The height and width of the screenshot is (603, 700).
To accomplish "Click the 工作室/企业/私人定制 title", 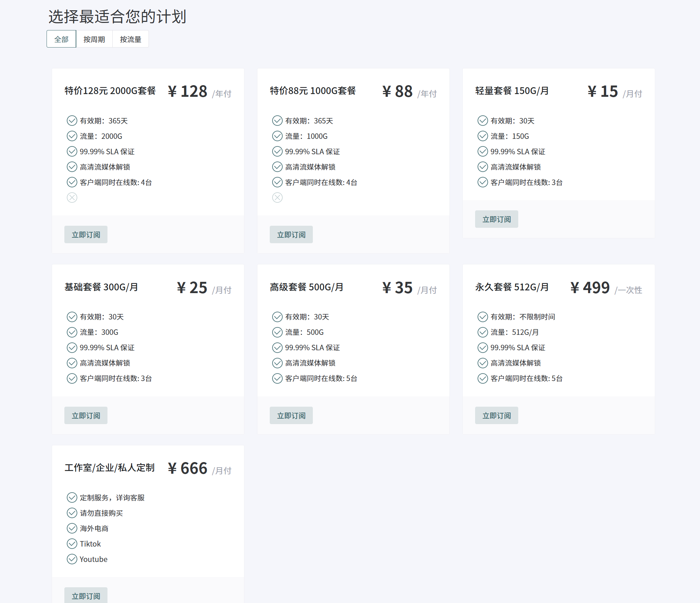I will click(x=110, y=468).
